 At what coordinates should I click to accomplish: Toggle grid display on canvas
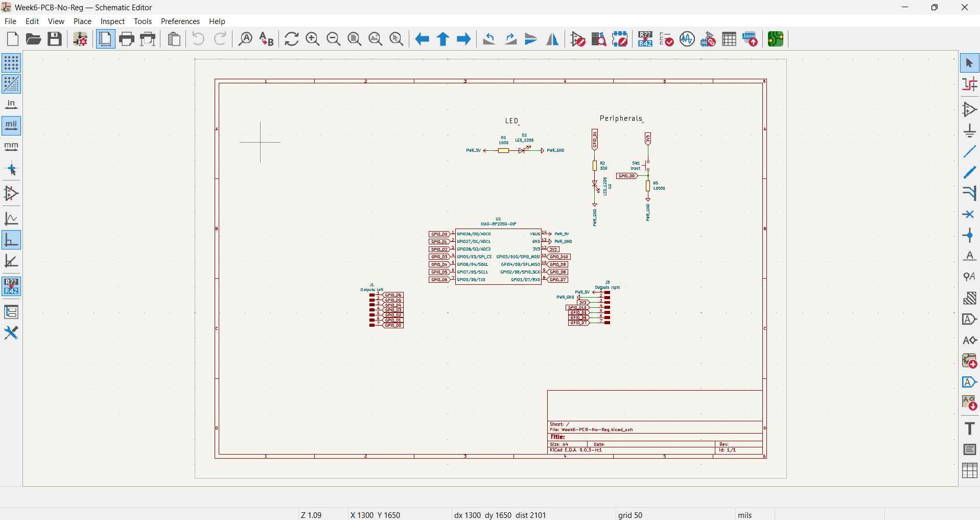click(x=11, y=63)
